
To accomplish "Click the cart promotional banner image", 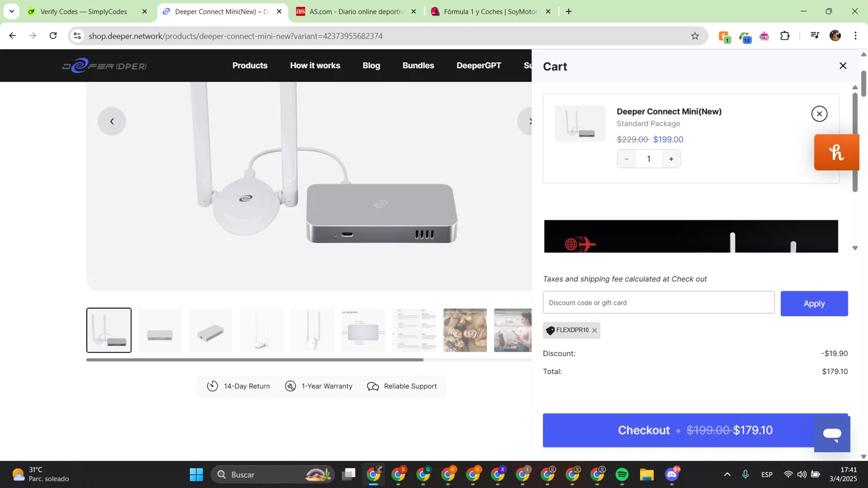I will tap(691, 236).
